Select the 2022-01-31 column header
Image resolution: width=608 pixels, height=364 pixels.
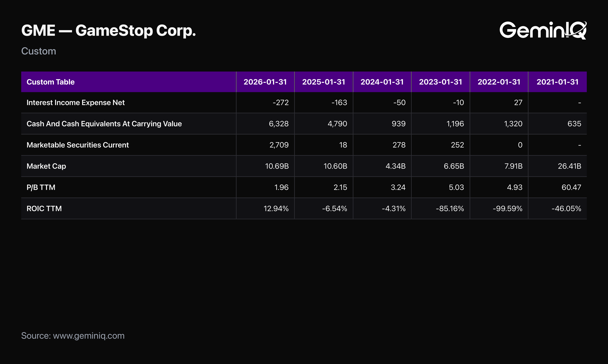pyautogui.click(x=499, y=82)
